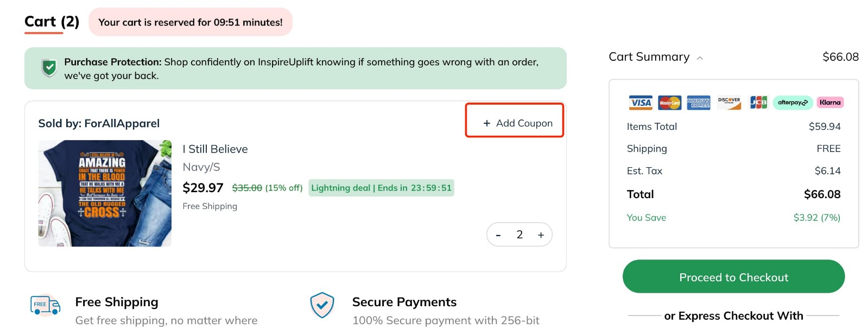Select the JCB payment icon
This screenshot has width=868, height=329.
pos(758,103)
